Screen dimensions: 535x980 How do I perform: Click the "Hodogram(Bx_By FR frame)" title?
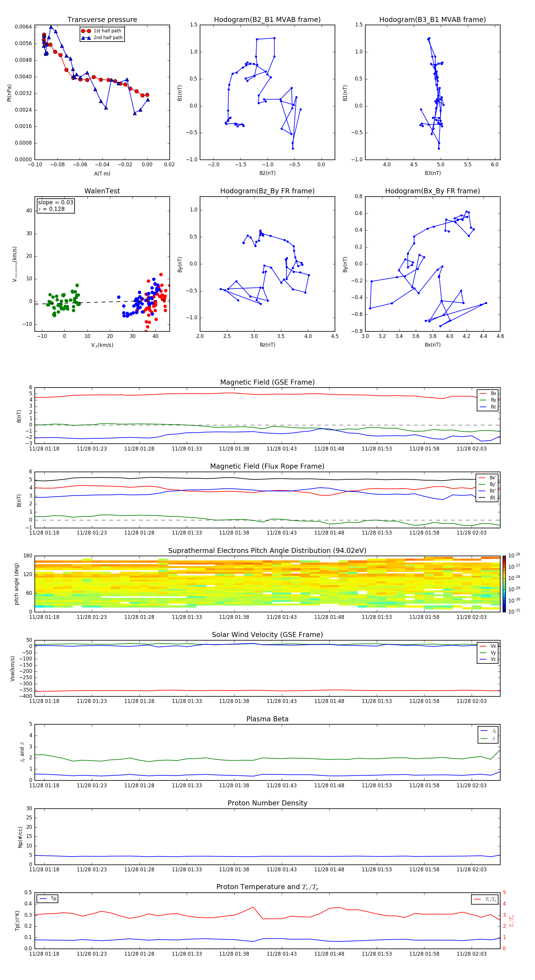click(432, 191)
